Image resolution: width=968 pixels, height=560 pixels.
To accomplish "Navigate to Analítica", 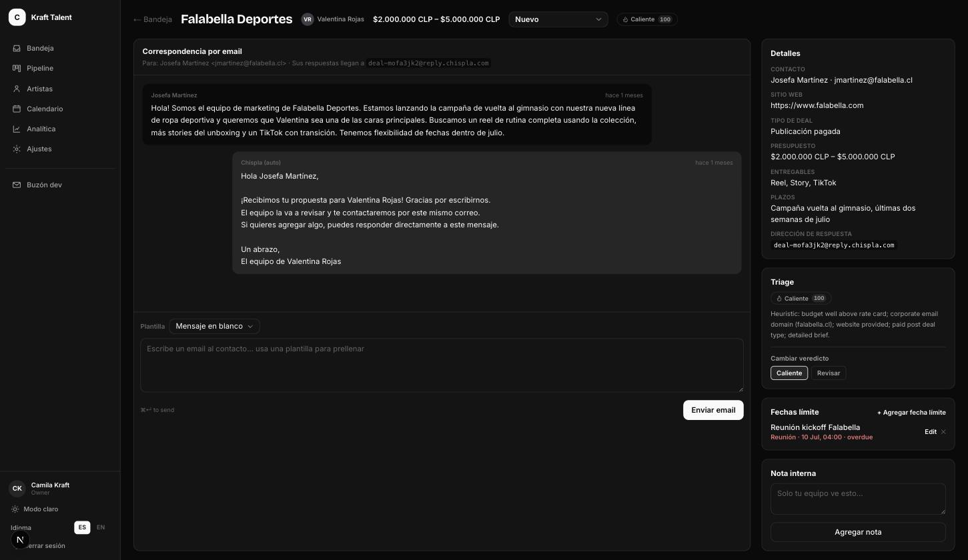I will (x=60, y=129).
